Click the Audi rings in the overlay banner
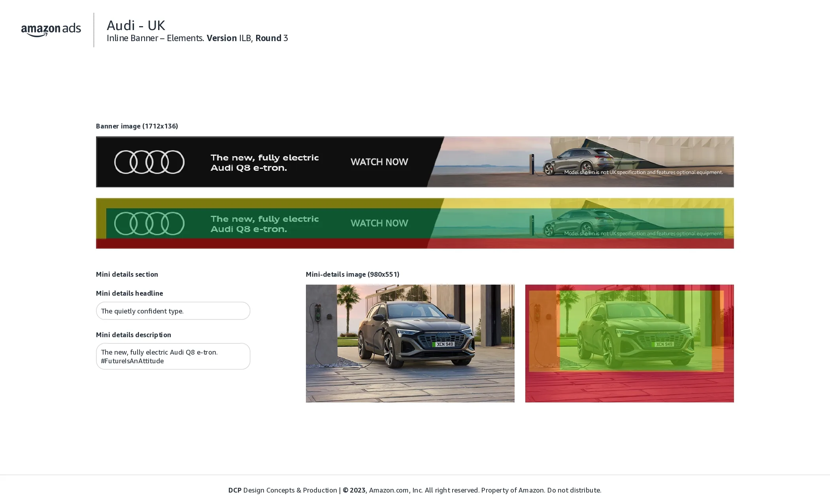This screenshot has height=504, width=830. (149, 223)
